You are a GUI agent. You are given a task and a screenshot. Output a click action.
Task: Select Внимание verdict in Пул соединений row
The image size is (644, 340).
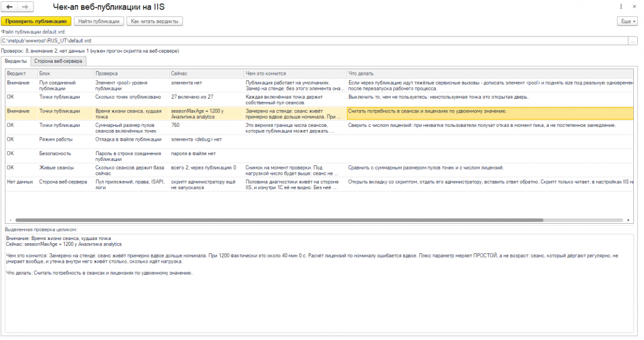[x=21, y=85]
